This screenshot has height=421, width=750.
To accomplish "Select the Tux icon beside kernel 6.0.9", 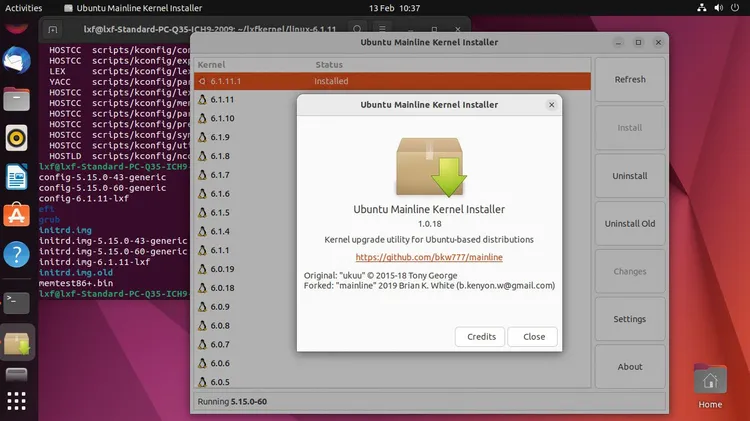I will [202, 307].
